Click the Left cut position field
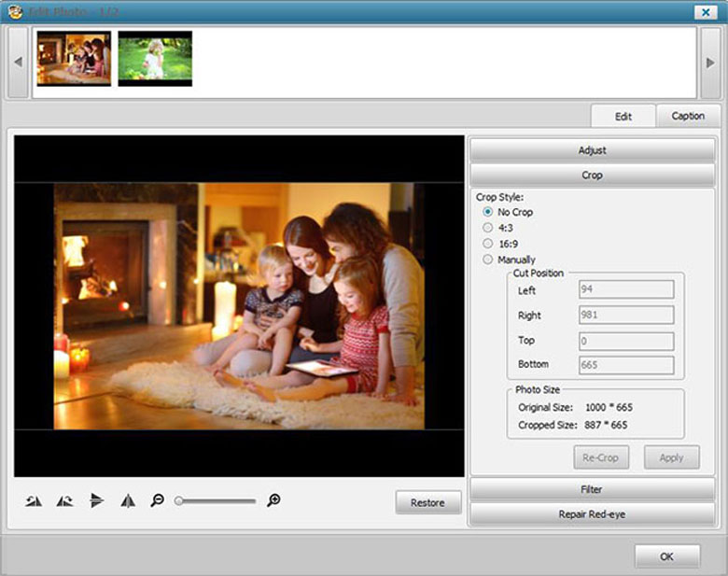728x576 pixels. click(626, 289)
